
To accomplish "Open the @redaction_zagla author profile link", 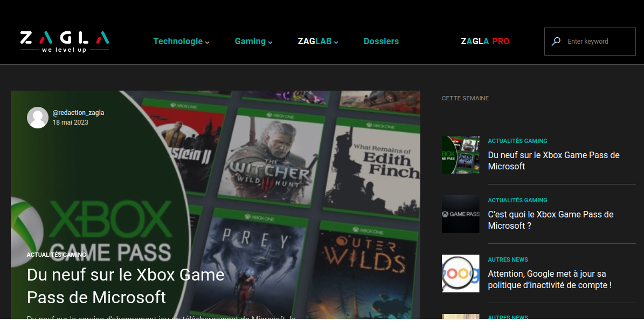I will [x=78, y=113].
